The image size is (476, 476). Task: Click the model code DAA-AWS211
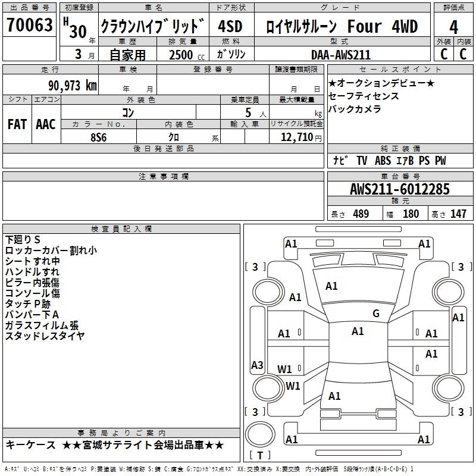coord(341,55)
